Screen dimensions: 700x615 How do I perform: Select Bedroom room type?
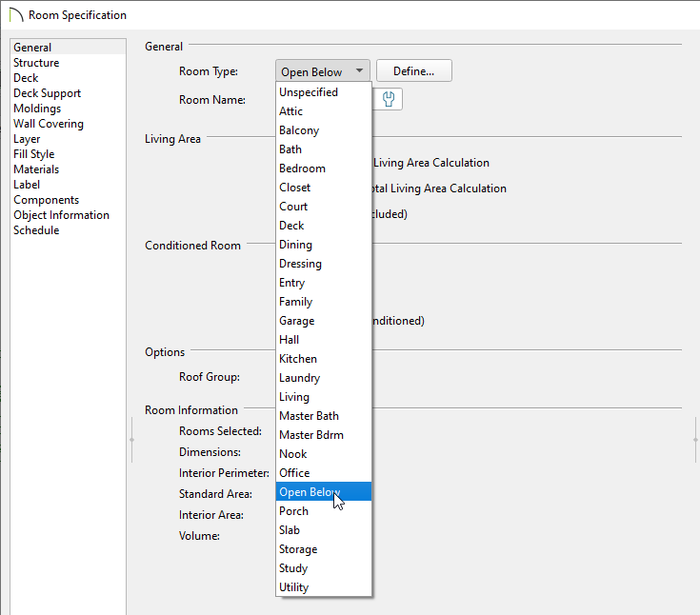[x=324, y=169]
